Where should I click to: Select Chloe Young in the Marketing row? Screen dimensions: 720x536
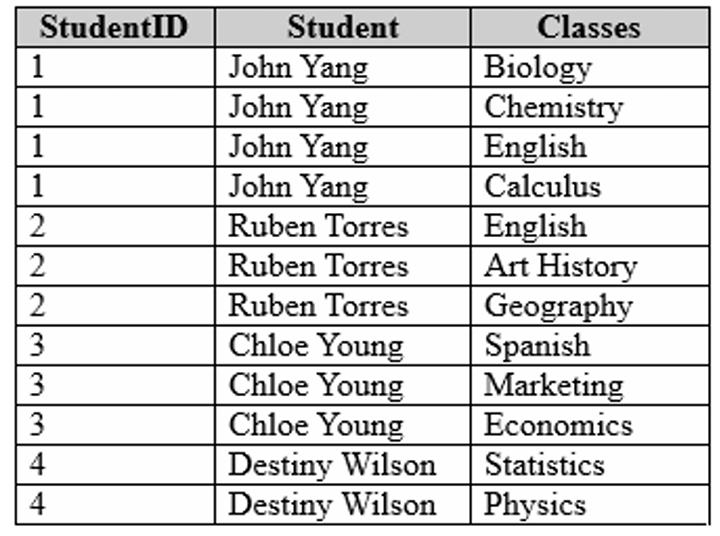pyautogui.click(x=316, y=385)
